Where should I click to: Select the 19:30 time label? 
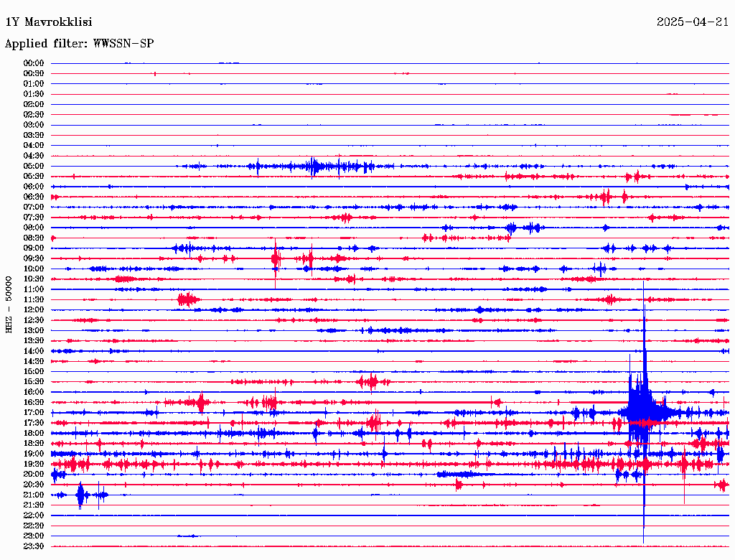click(x=34, y=465)
